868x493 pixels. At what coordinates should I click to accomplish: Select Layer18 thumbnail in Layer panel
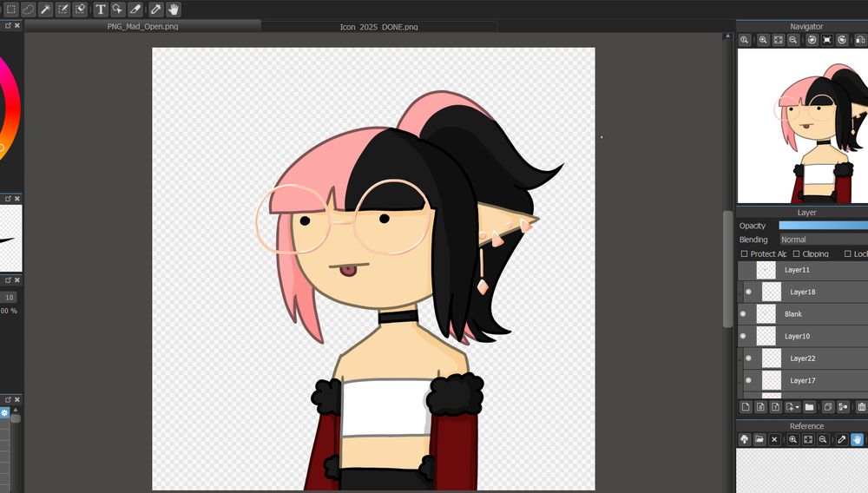[771, 292]
